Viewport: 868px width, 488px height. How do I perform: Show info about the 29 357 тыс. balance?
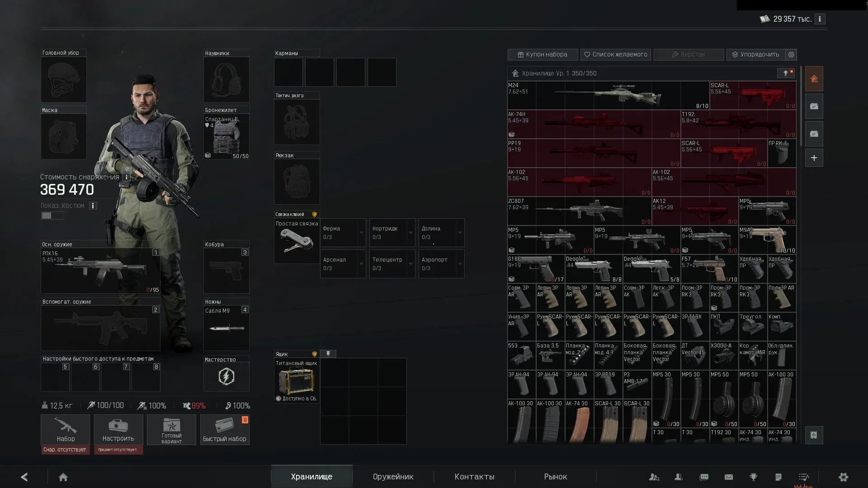coord(820,19)
